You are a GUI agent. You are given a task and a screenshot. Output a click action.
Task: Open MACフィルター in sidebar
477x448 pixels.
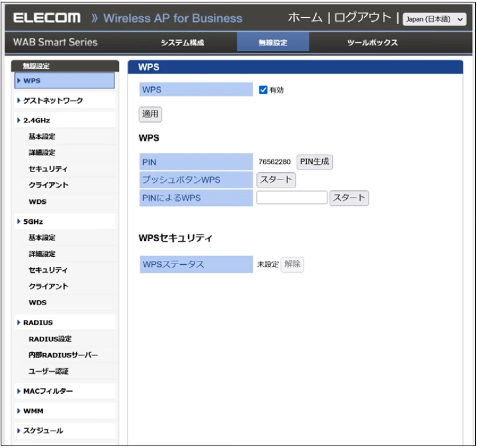pos(65,391)
